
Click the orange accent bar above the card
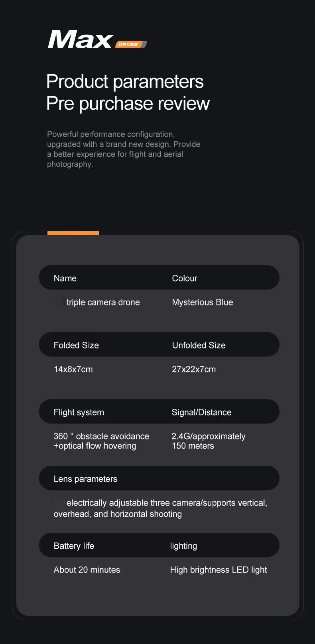click(73, 233)
